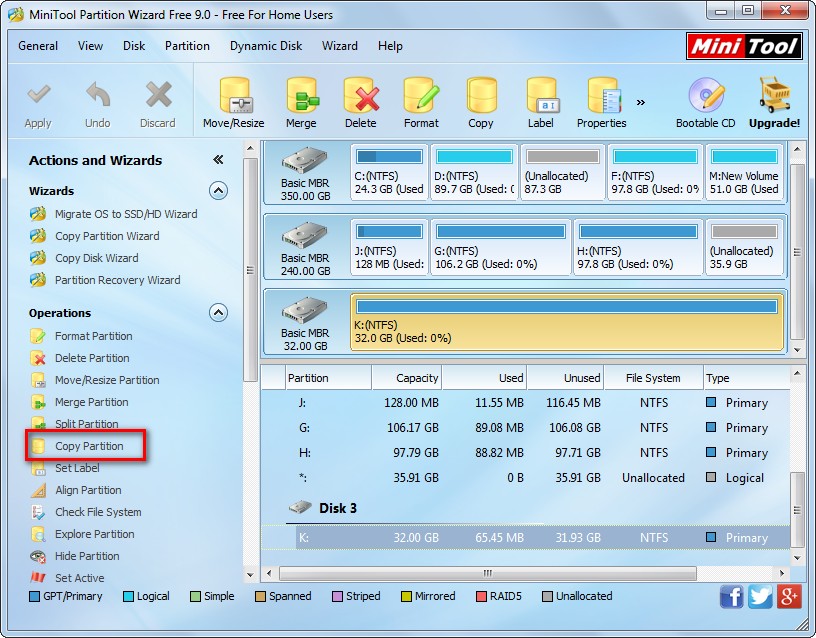
Task: Select the M:New Volume partition block
Action: pyautogui.click(x=744, y=172)
